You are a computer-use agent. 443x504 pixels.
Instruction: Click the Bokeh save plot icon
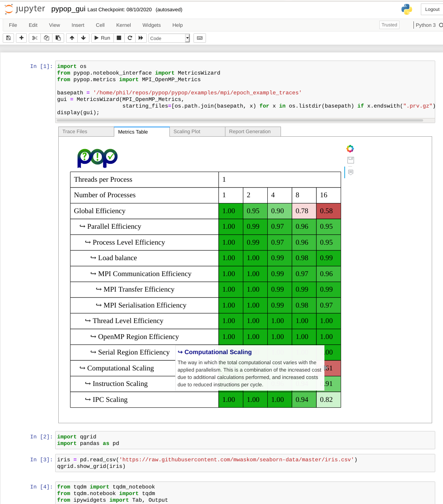[x=351, y=160]
